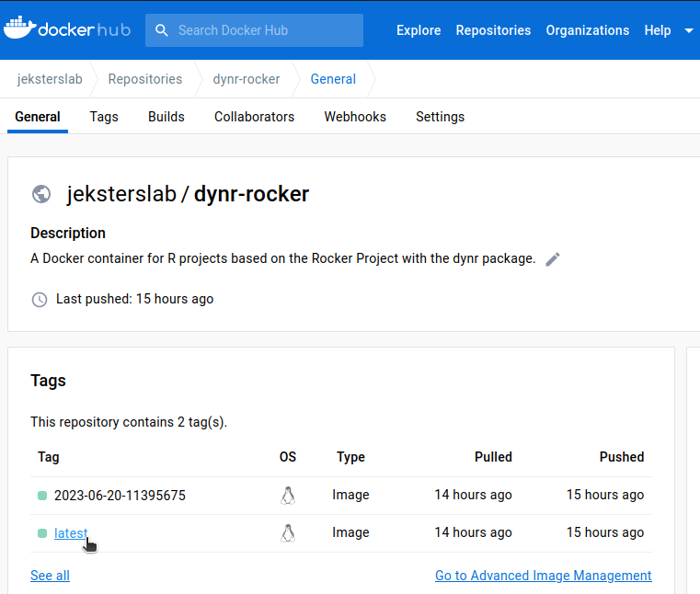700x594 pixels.
Task: Click Image type in 2023-06-20-11395675 row
Action: [x=350, y=495]
